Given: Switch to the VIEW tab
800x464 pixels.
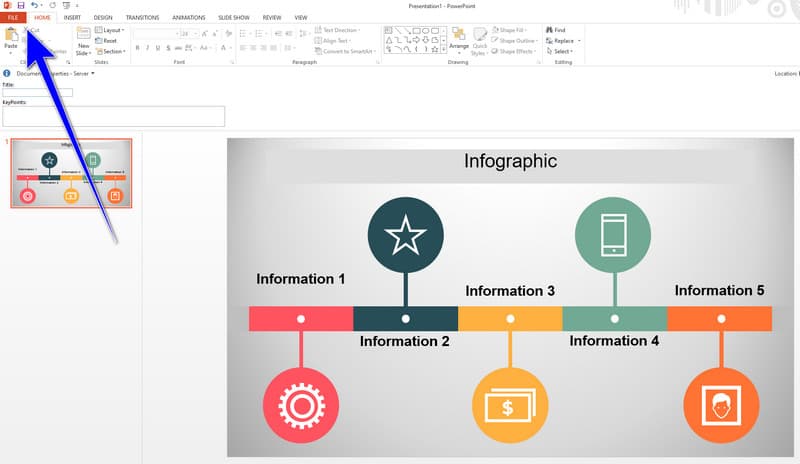Looking at the screenshot, I should click(x=301, y=17).
